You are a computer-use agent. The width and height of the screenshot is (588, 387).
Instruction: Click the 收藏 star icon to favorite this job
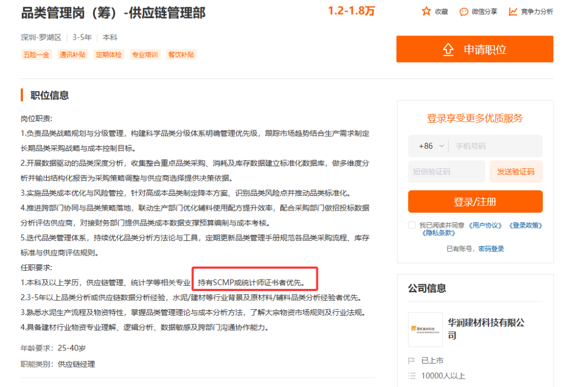tap(427, 11)
